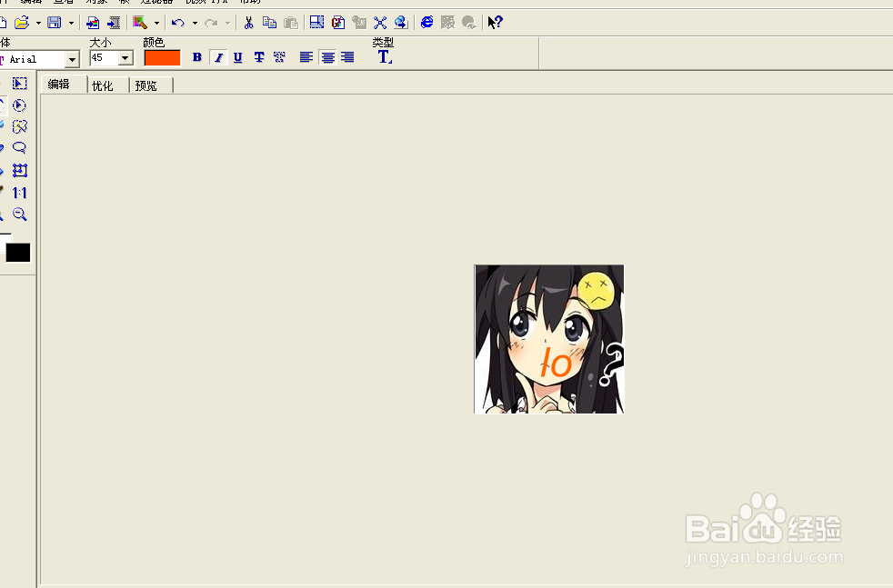Click the Internet Explorer preview icon
Screen dimensions: 893x588
pyautogui.click(x=426, y=23)
